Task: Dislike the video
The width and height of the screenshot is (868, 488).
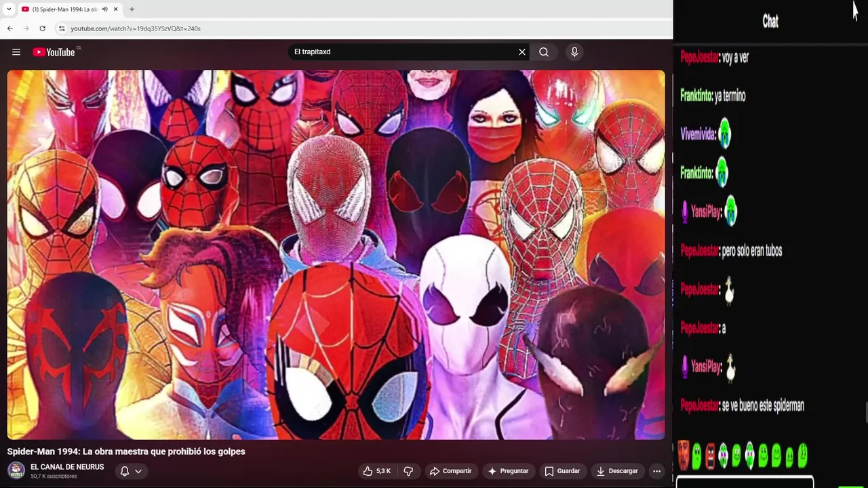Action: click(x=408, y=471)
